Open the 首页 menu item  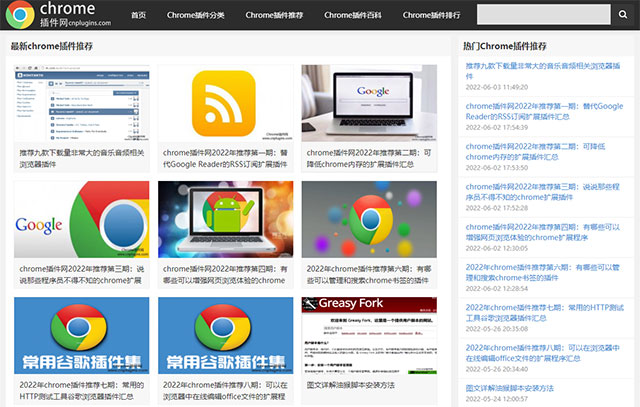click(138, 15)
